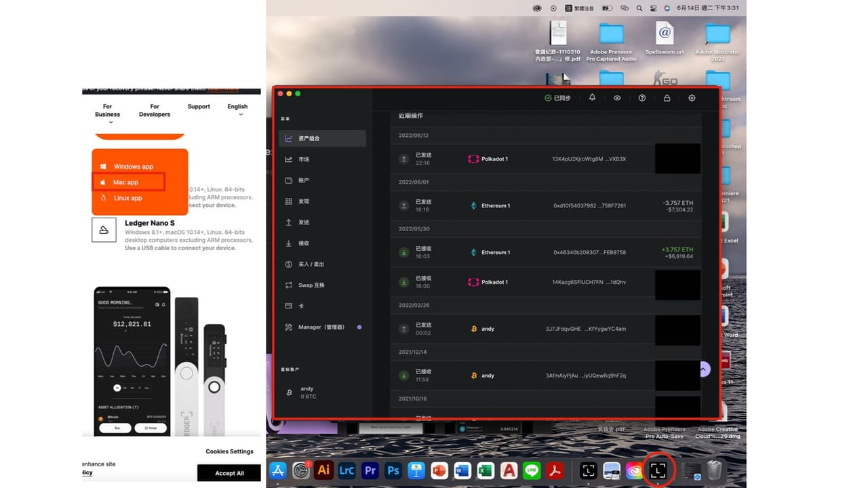
Task: Open the notifications bell in Ledger Live
Action: tap(592, 98)
